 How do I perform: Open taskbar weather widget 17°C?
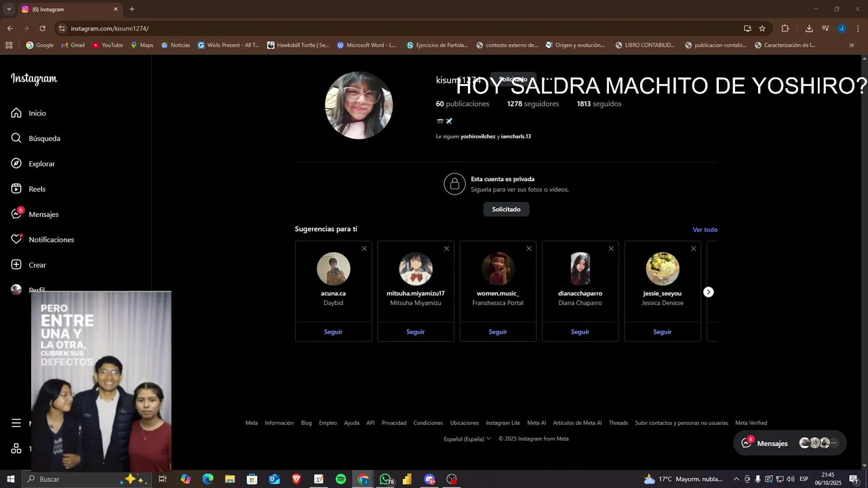click(x=682, y=479)
